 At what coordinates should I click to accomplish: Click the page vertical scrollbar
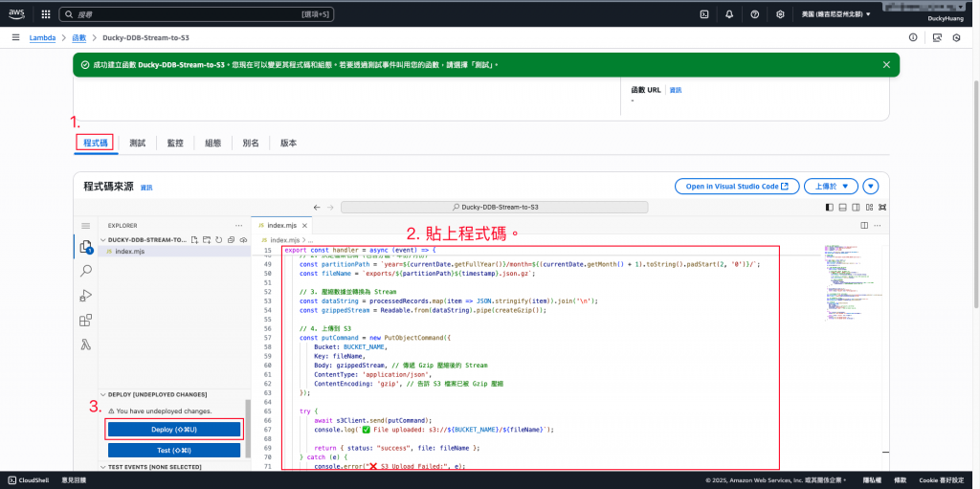(975, 194)
